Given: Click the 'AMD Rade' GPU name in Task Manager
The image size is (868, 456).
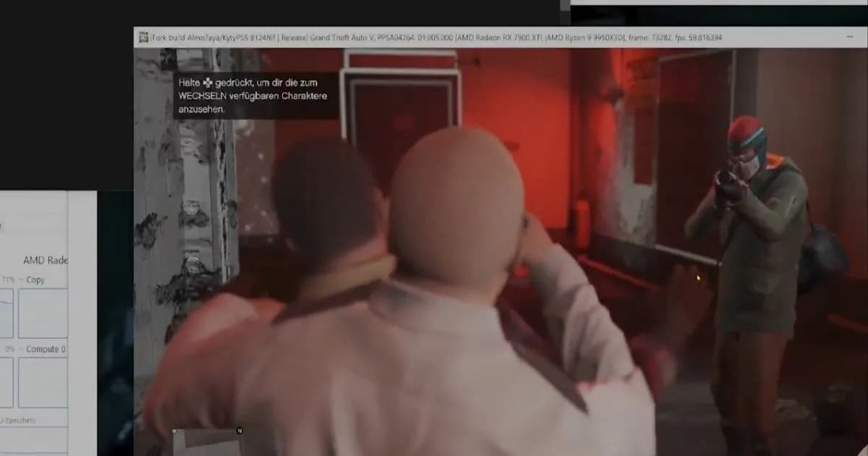Looking at the screenshot, I should click(46, 260).
